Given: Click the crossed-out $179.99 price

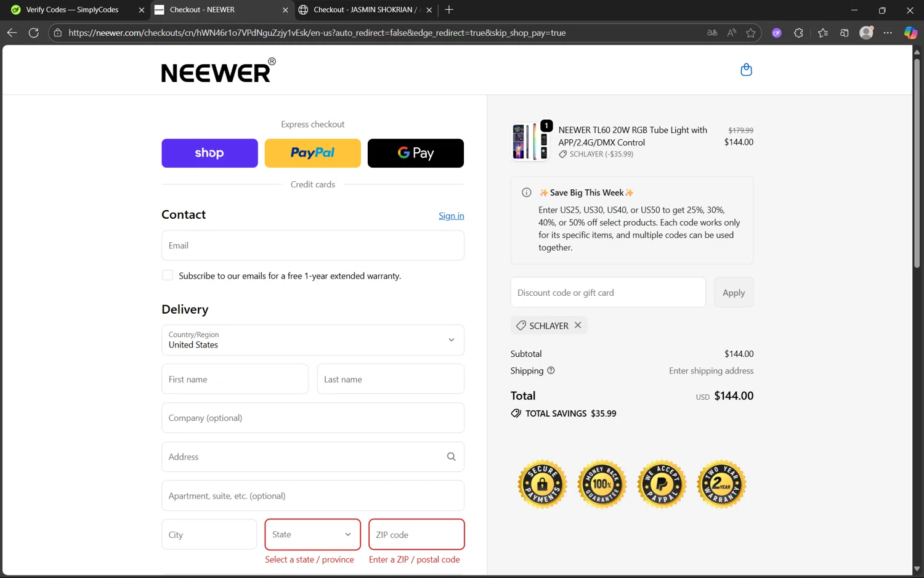Looking at the screenshot, I should click(x=740, y=130).
